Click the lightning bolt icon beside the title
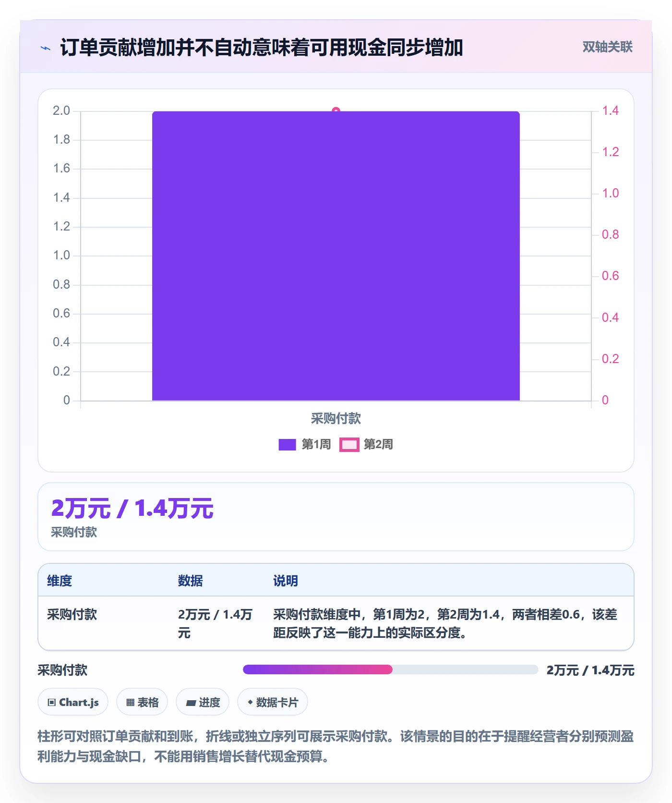672x803 pixels. pos(46,48)
